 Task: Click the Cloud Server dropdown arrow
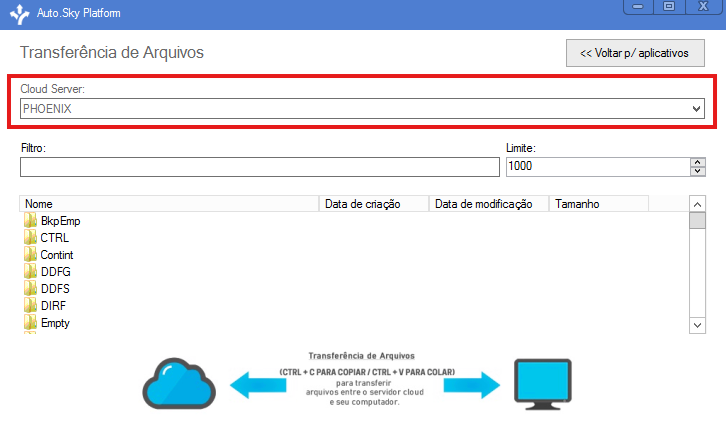point(696,109)
